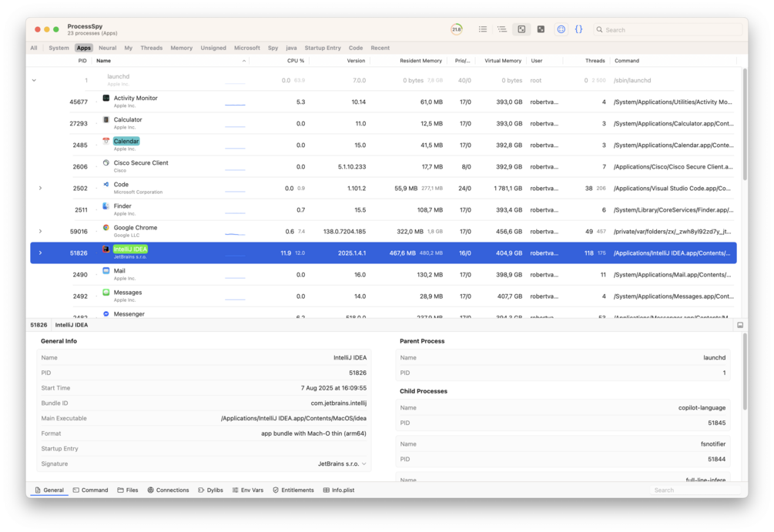Toggle the highlighted light detail panel icon

click(521, 29)
